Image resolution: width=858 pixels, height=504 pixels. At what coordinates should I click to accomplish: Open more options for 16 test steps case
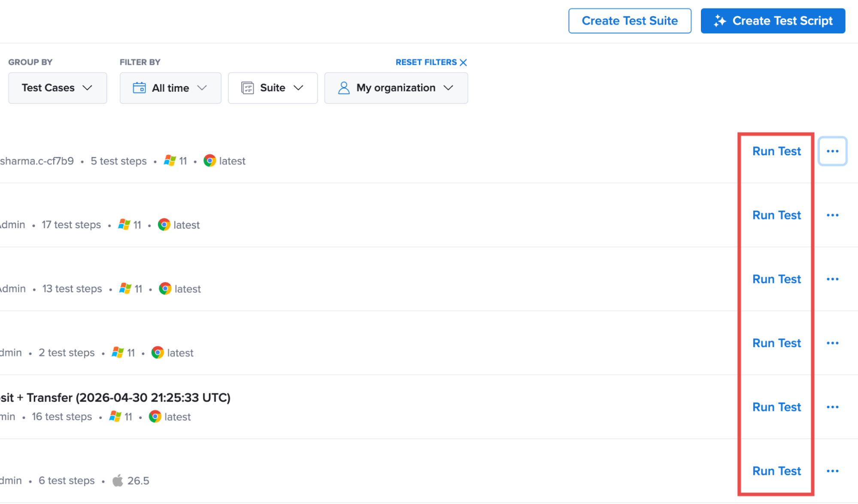pyautogui.click(x=832, y=407)
